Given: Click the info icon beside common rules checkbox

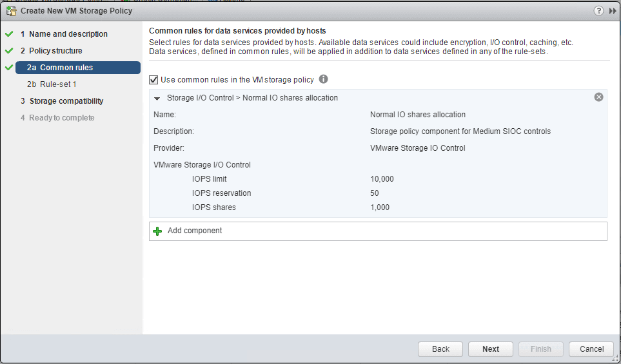Looking at the screenshot, I should [324, 79].
